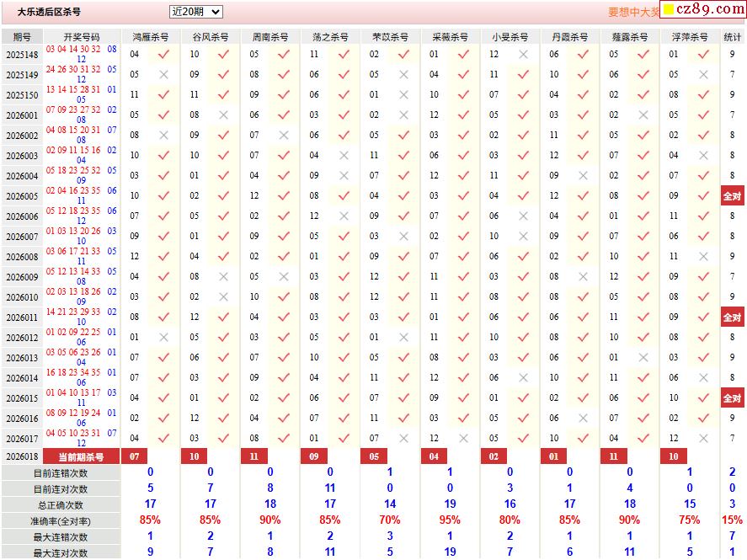Screen dimensions: 747x560
Task: Click the 期号 column header
Action: [22, 37]
